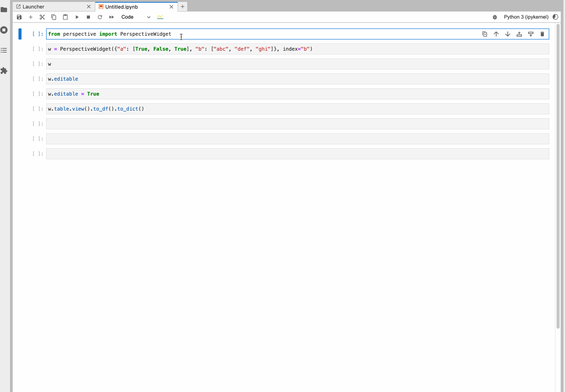
Task: Move the active cell down
Action: [x=508, y=34]
